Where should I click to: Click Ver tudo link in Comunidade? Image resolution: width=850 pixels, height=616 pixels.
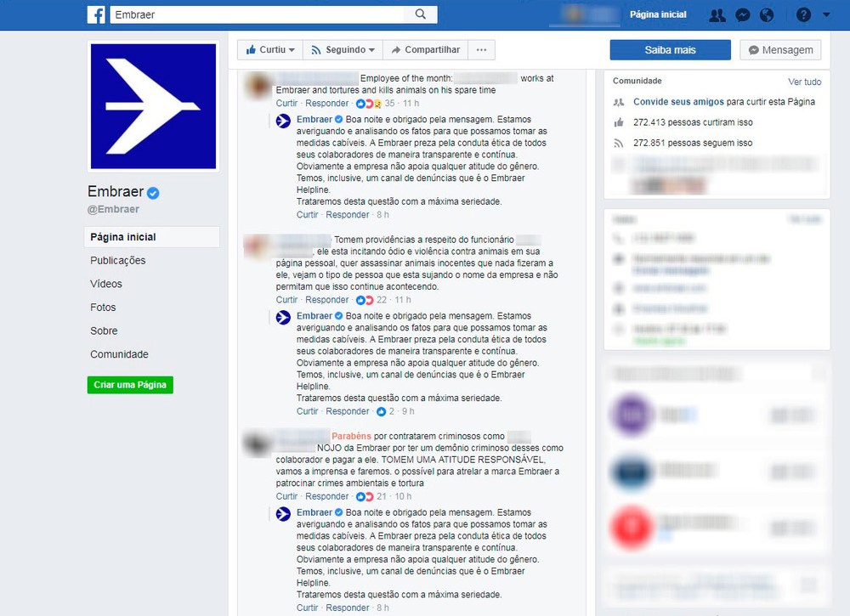[x=804, y=82]
